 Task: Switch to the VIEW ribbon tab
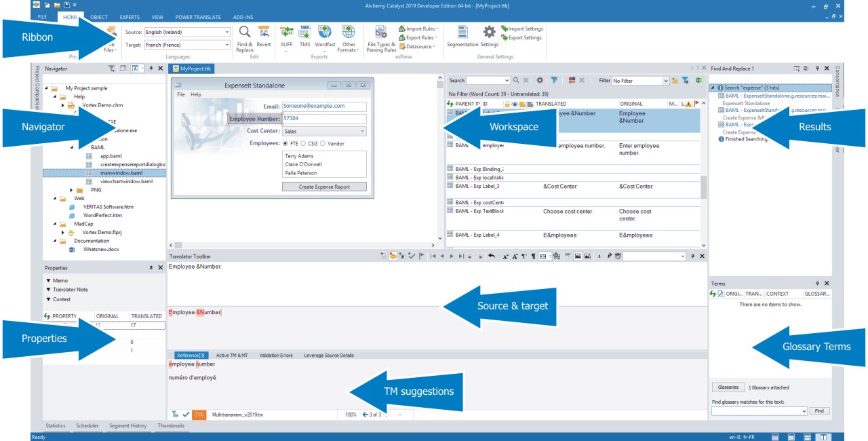[x=157, y=16]
